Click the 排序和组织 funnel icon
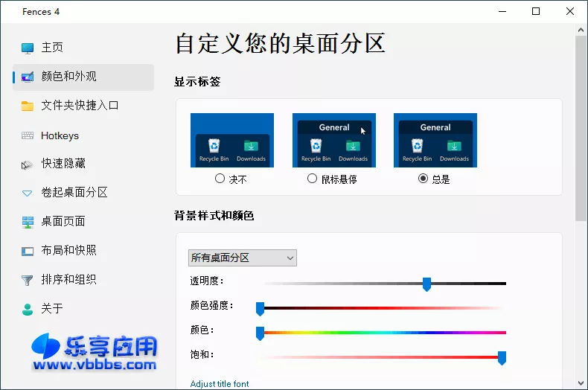The image size is (588, 390). coord(28,280)
